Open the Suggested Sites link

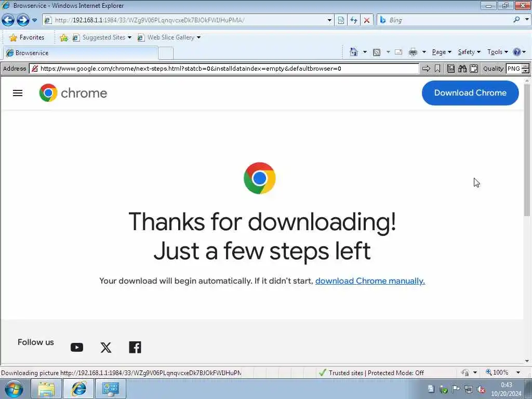102,37
